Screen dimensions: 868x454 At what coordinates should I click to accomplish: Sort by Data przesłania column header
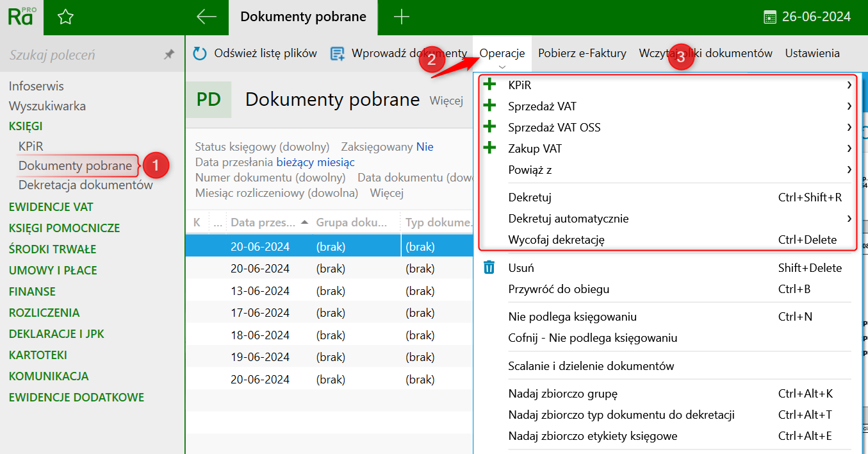point(263,223)
